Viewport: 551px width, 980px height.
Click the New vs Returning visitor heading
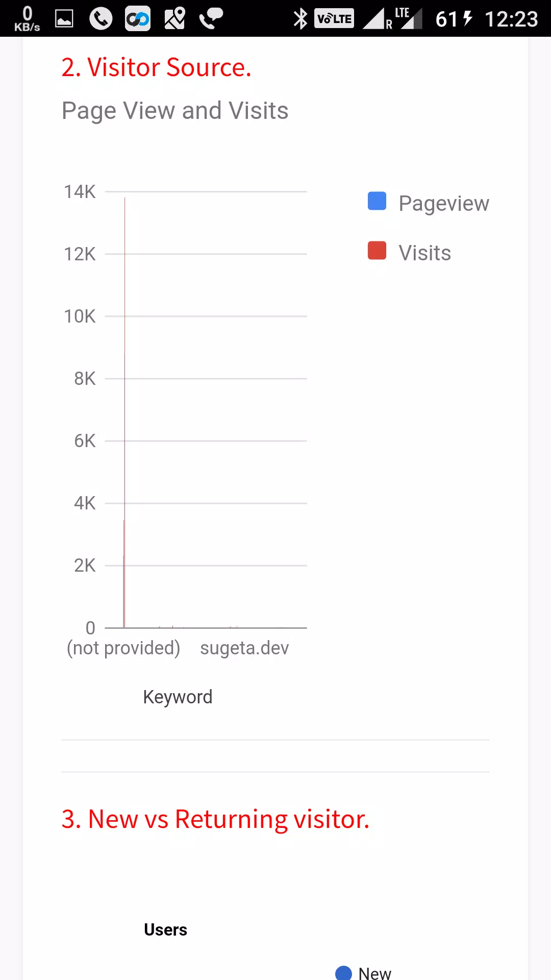click(x=215, y=819)
